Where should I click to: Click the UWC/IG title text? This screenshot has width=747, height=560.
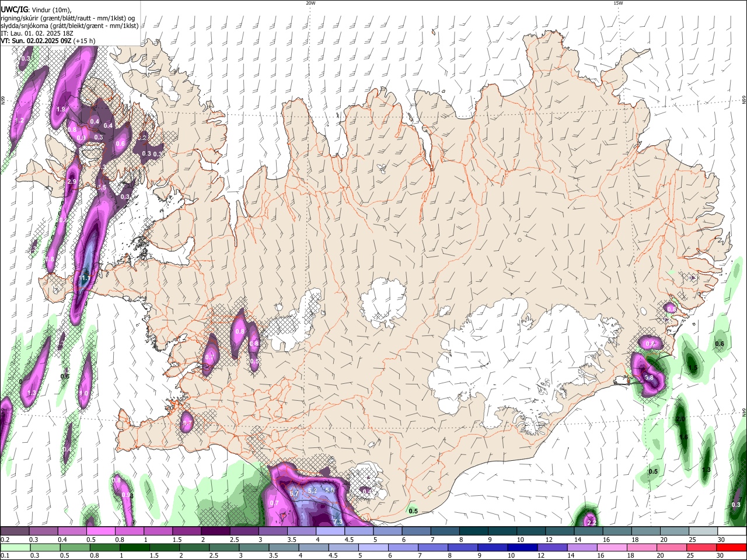coord(14,9)
